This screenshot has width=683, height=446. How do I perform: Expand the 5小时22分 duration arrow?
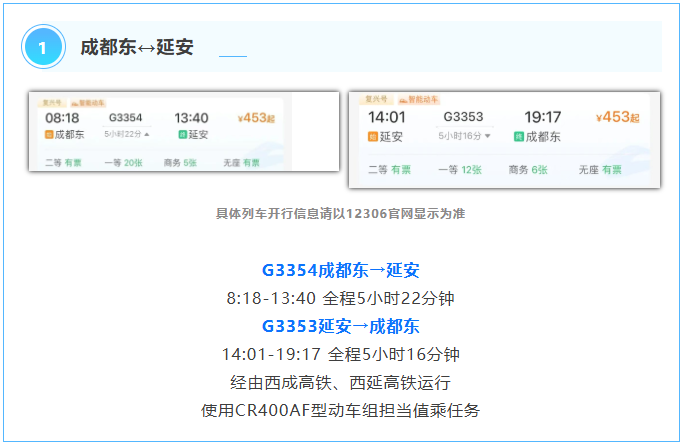148,134
